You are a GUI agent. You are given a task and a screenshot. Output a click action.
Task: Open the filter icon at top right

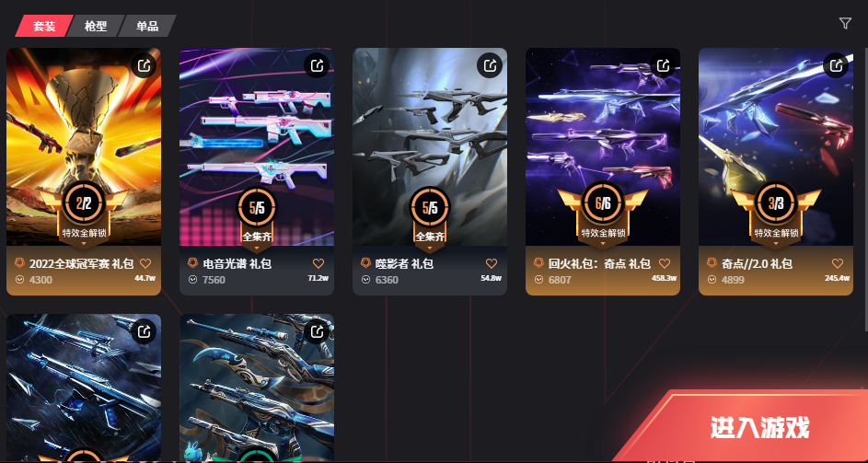point(845,23)
